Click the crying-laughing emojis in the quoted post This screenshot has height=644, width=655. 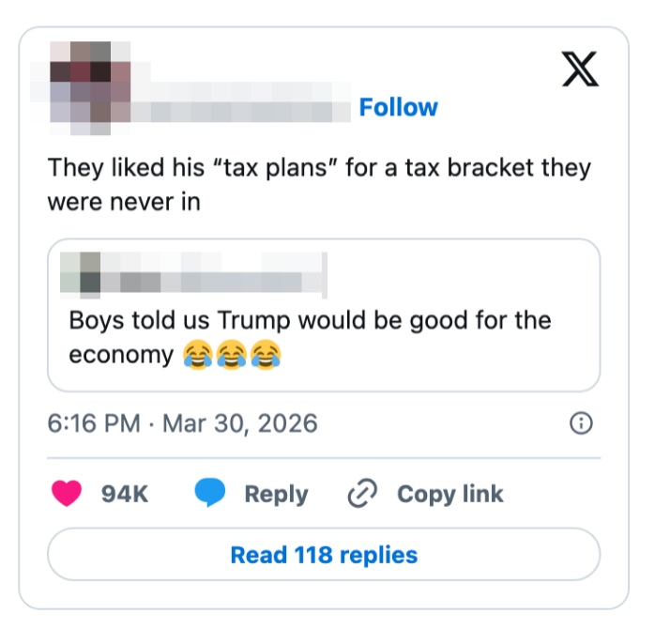[232, 356]
